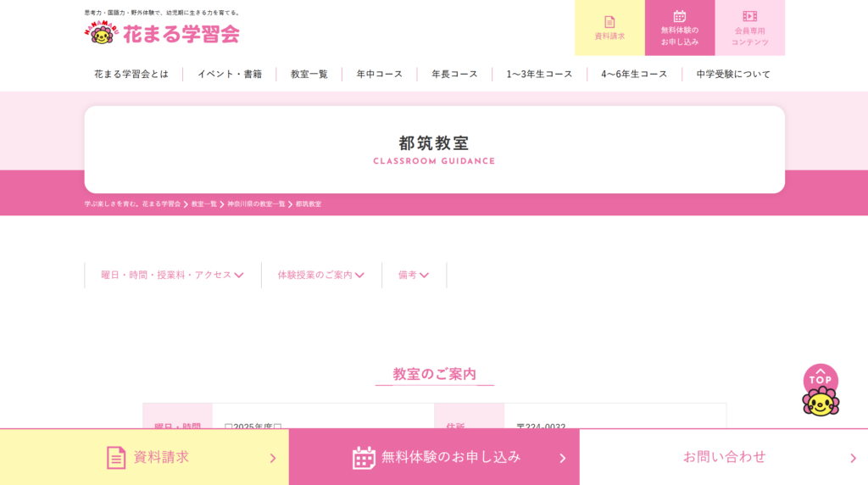This screenshot has width=868, height=485.
Task: Open 資料請求 document icon in header
Action: pos(609,21)
